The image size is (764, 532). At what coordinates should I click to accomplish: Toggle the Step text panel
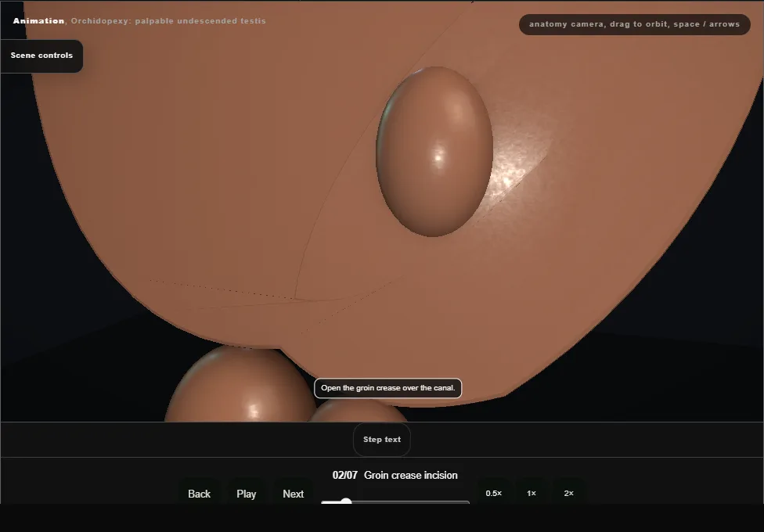tap(381, 440)
